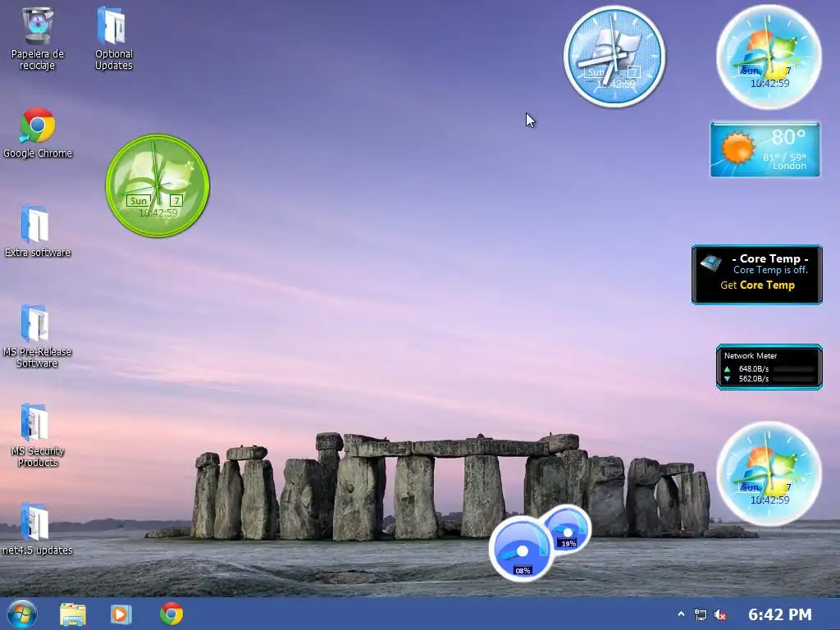Open the Optional Updates folder
Screen dimensions: 840x630
point(113,38)
